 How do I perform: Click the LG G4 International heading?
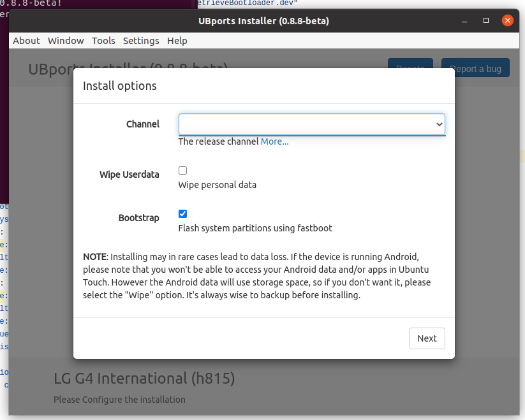click(x=144, y=379)
